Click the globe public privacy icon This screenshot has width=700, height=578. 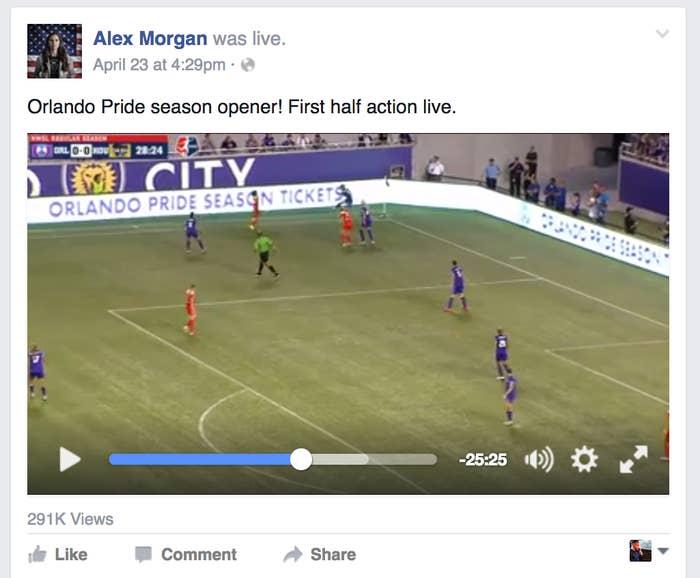(x=248, y=65)
